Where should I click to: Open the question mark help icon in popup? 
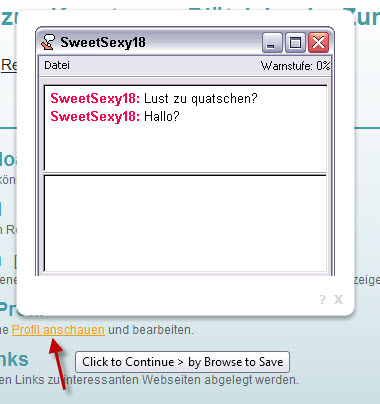(322, 299)
